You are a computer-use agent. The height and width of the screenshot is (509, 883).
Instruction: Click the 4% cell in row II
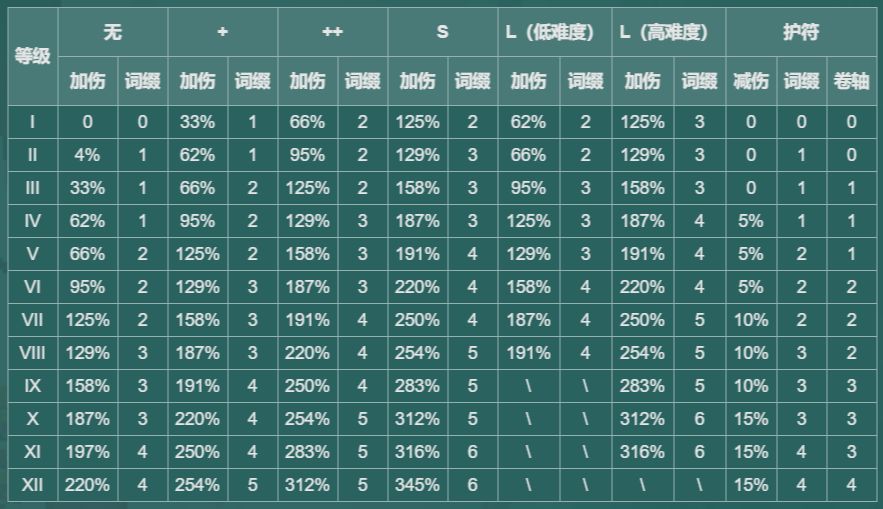point(88,155)
